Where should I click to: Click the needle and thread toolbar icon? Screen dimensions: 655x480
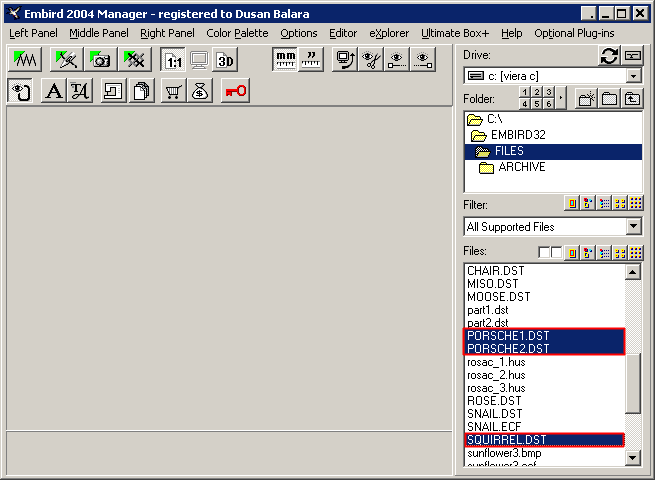point(66,60)
